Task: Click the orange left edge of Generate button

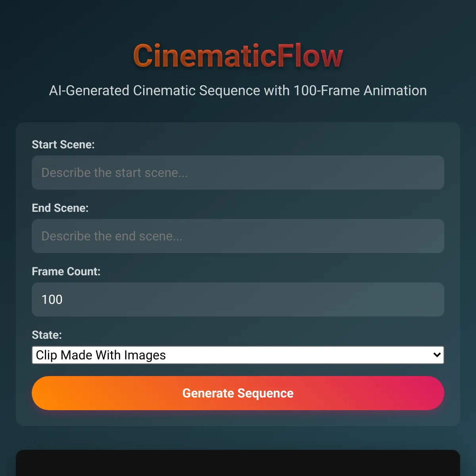Action: coord(44,393)
